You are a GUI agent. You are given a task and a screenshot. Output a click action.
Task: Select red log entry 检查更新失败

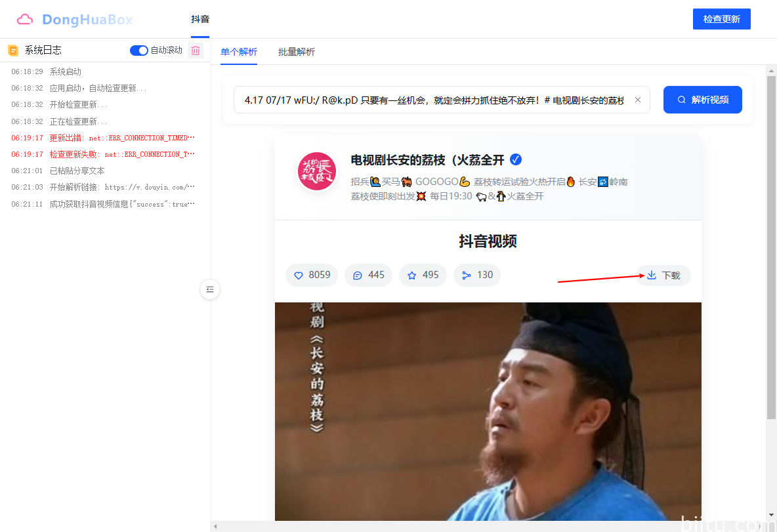103,154
